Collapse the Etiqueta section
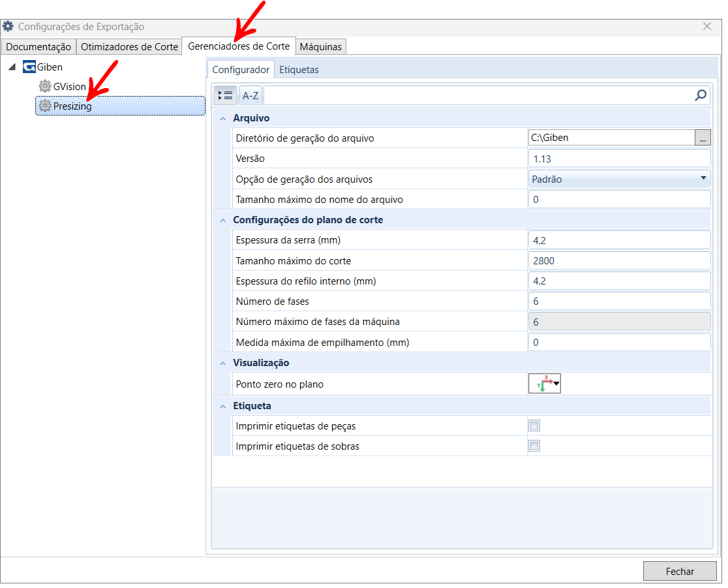This screenshot has height=588, width=728. (x=223, y=407)
